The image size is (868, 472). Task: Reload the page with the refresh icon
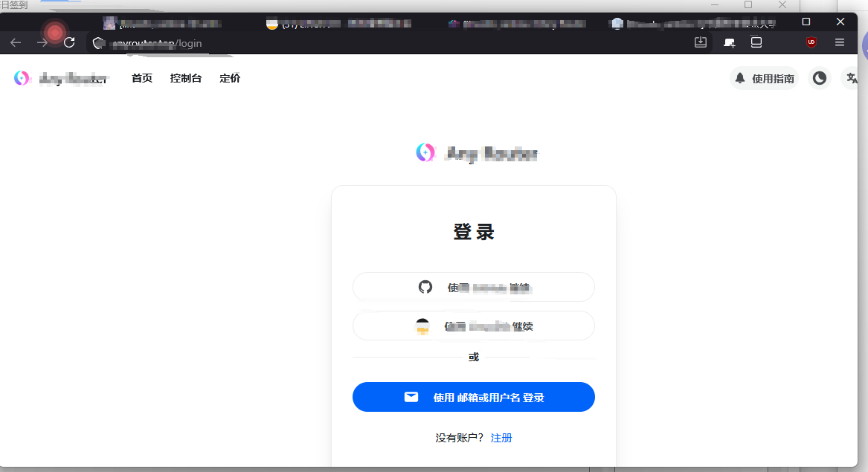click(x=69, y=42)
